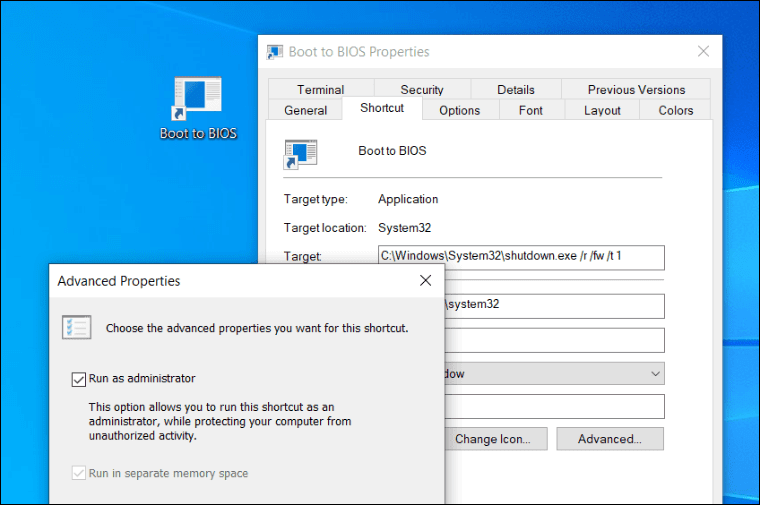The height and width of the screenshot is (505, 760).
Task: Switch to the Colors tab
Action: [x=676, y=110]
